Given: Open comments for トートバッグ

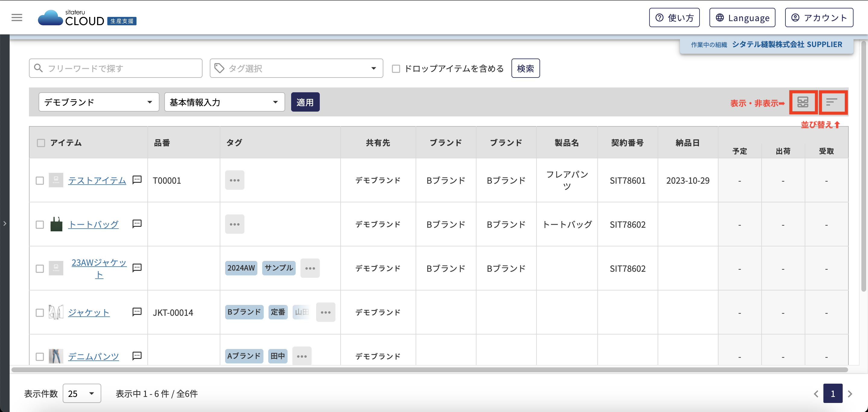Looking at the screenshot, I should coord(137,224).
